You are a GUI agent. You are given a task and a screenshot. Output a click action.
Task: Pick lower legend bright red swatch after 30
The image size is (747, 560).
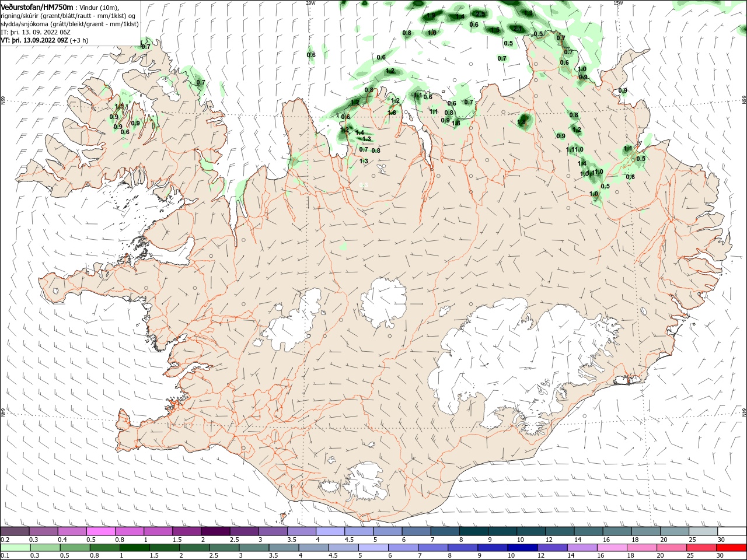tap(732, 548)
